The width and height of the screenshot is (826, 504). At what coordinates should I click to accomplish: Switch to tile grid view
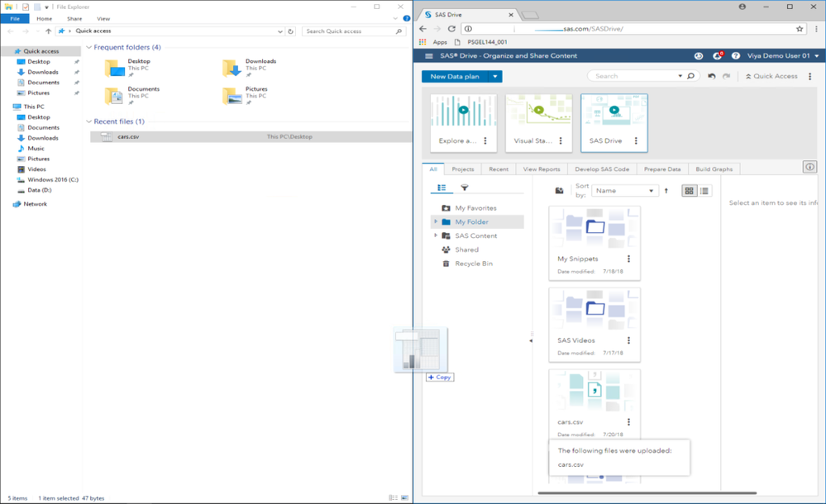689,191
